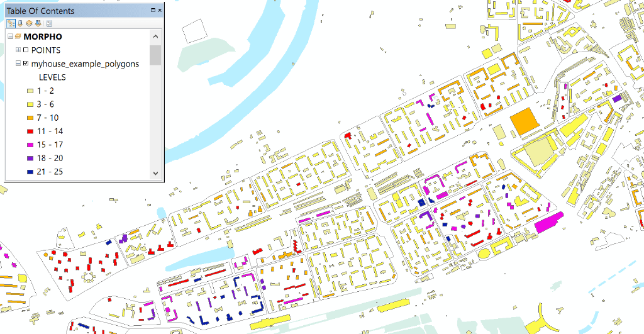
Task: Open the 21 - 25 levels blue swatch
Action: 30,172
